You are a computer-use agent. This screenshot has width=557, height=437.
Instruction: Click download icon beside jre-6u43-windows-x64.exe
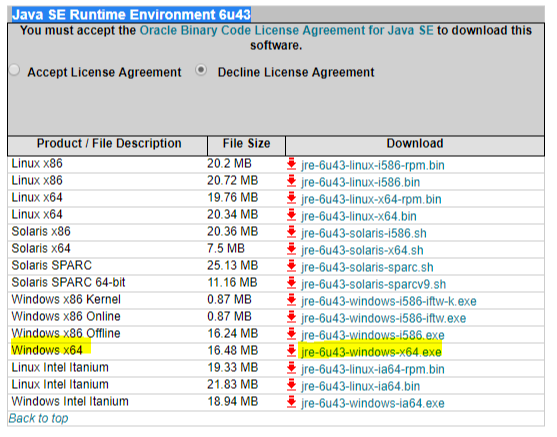(291, 351)
